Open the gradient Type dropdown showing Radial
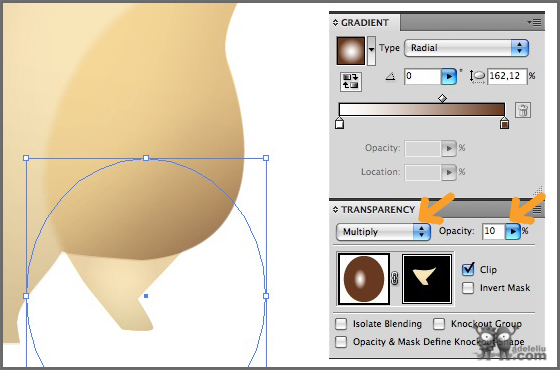The height and width of the screenshot is (370, 560). click(466, 48)
